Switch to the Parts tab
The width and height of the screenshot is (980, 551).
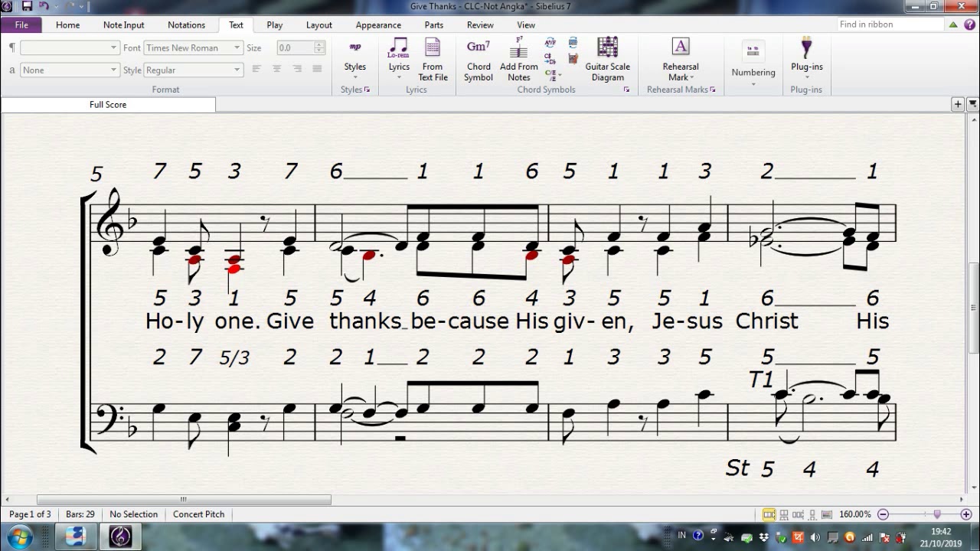tap(434, 24)
